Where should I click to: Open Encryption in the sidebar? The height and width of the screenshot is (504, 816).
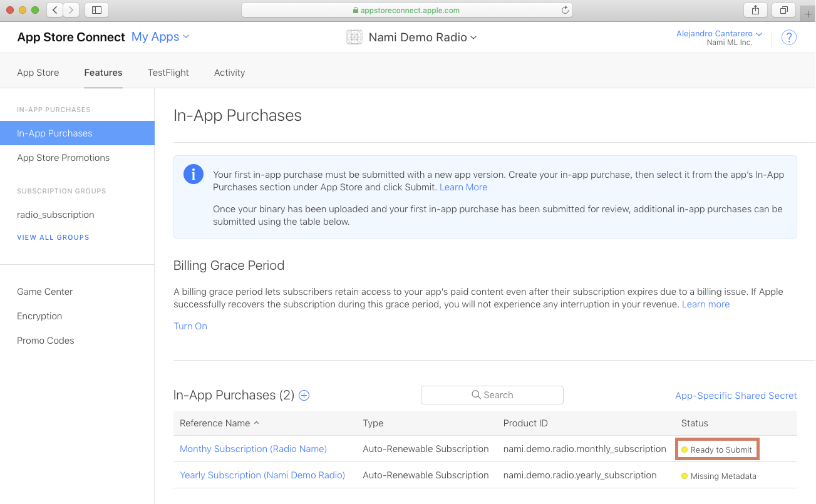coord(39,316)
